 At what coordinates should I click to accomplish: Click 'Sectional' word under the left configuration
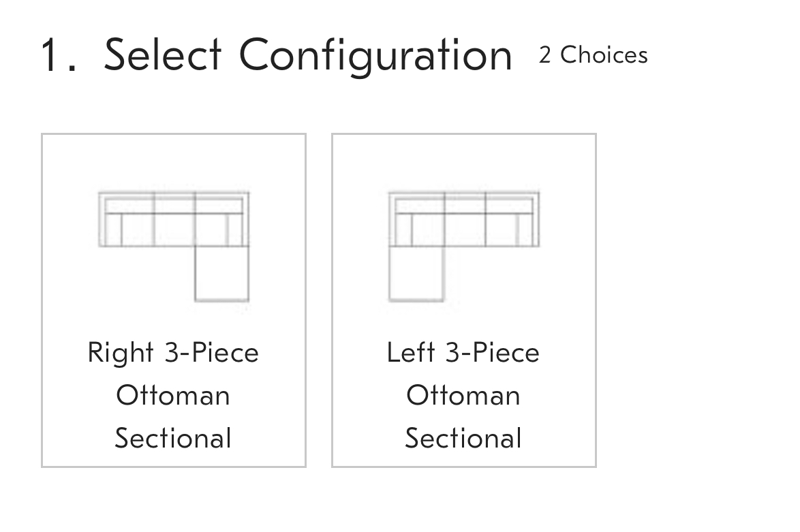(463, 439)
